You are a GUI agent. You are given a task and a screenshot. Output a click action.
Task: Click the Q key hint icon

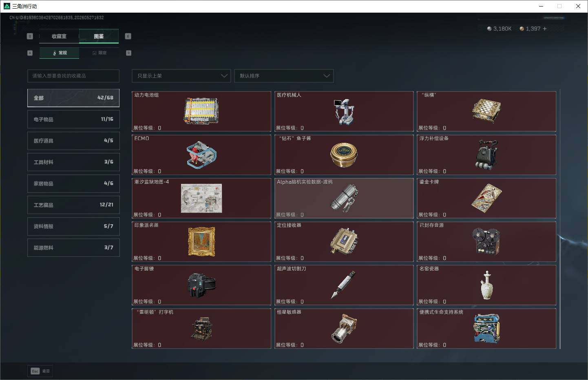click(x=30, y=36)
